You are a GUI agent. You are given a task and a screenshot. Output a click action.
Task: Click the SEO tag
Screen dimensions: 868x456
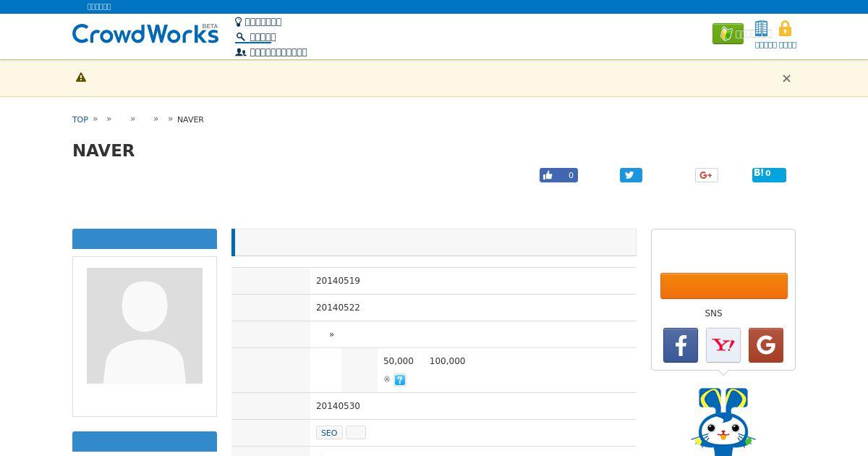click(x=329, y=433)
